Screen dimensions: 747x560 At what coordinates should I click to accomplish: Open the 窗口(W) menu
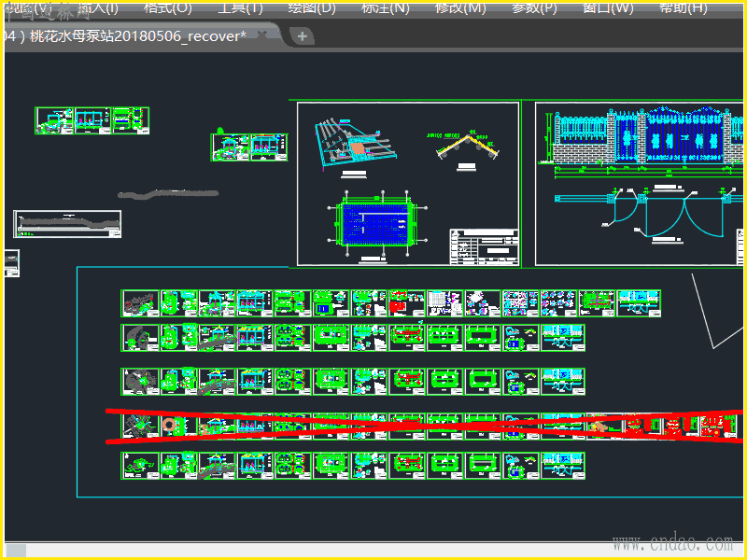pyautogui.click(x=608, y=7)
